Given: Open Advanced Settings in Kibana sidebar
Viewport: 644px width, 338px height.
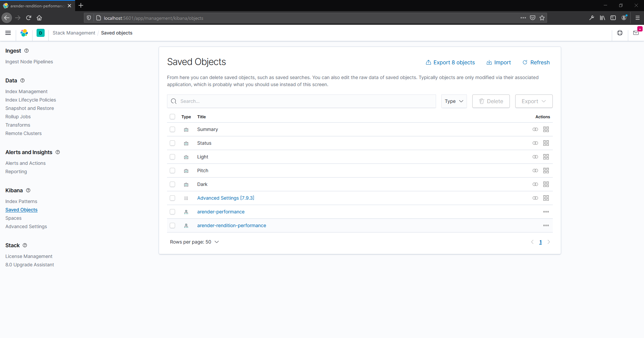Looking at the screenshot, I should point(26,226).
